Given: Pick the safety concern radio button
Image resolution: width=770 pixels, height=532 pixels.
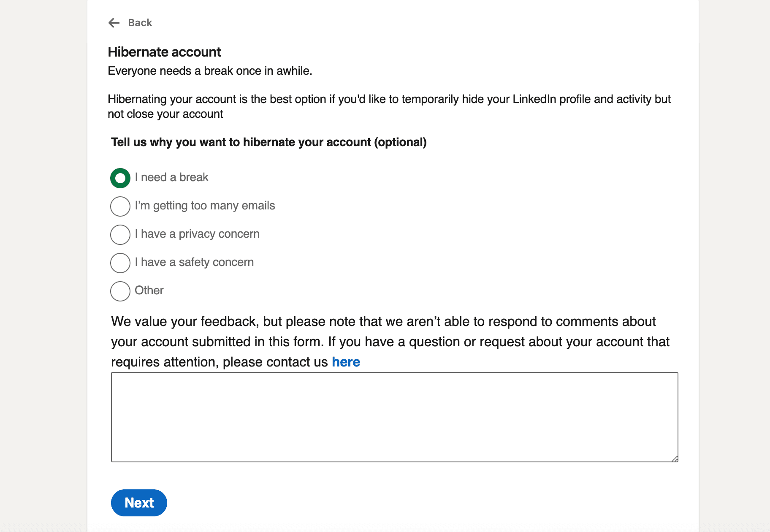Looking at the screenshot, I should pyautogui.click(x=120, y=263).
